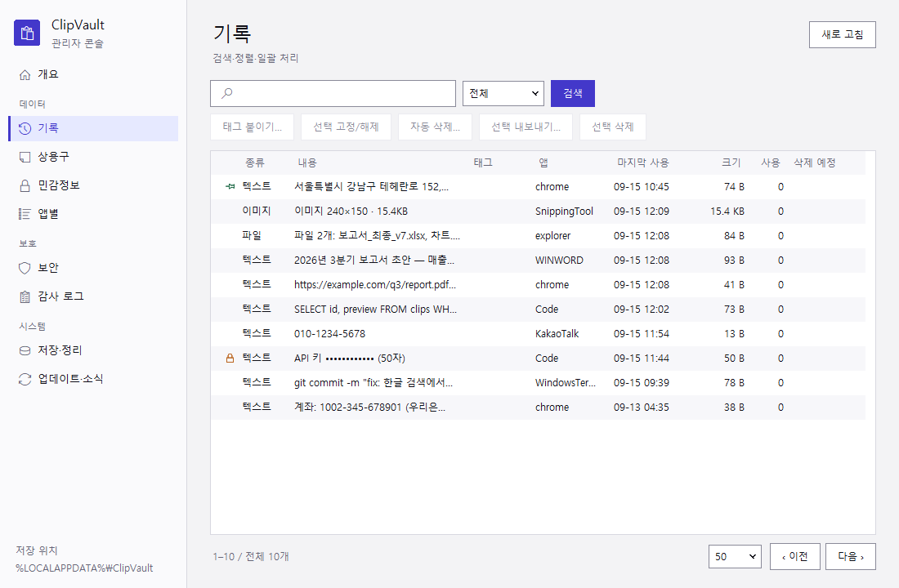
Task: Select the SELECT id, preview FROM clips row
Action: coord(538,310)
